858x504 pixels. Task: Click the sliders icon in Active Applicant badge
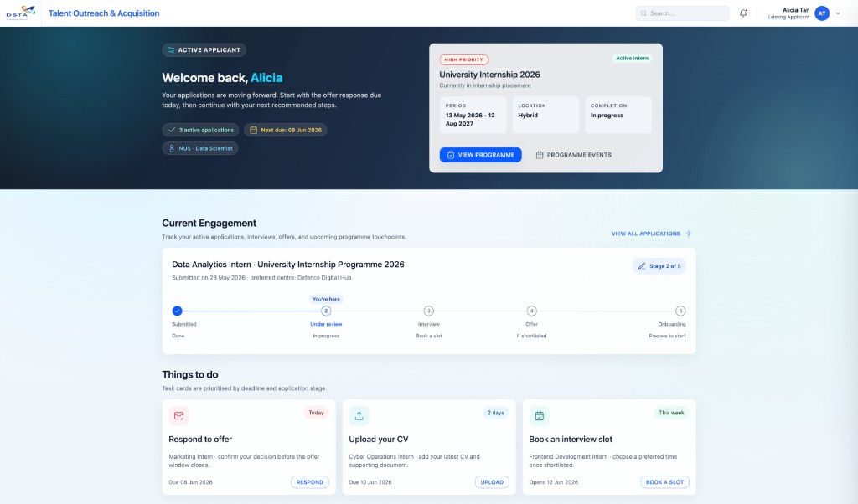(x=171, y=49)
